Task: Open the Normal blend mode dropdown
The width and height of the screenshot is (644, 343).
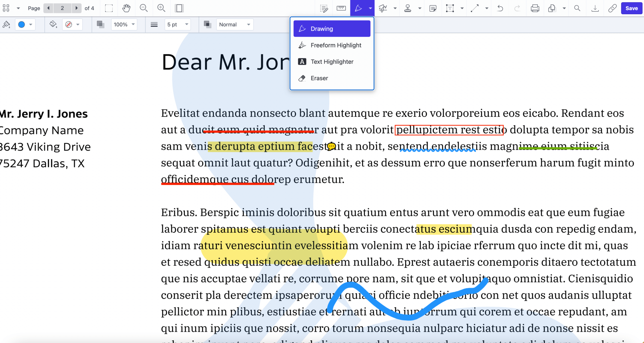Action: tap(234, 24)
